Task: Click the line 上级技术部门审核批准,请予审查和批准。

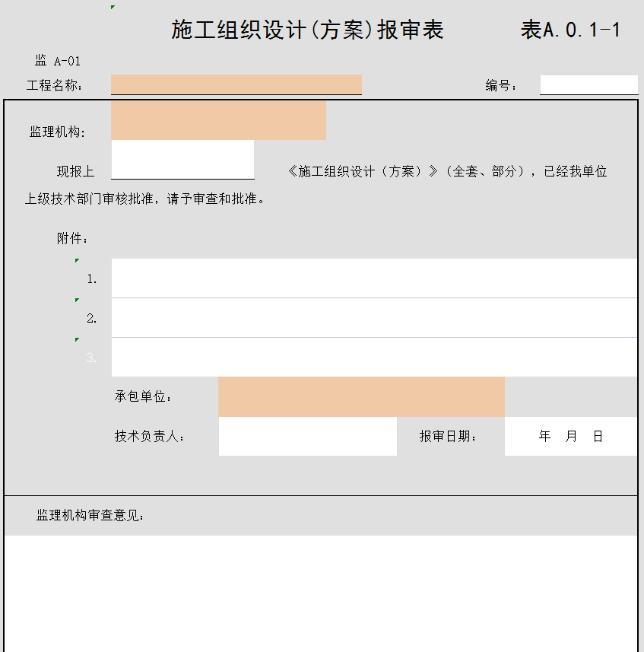Action: coord(145,199)
